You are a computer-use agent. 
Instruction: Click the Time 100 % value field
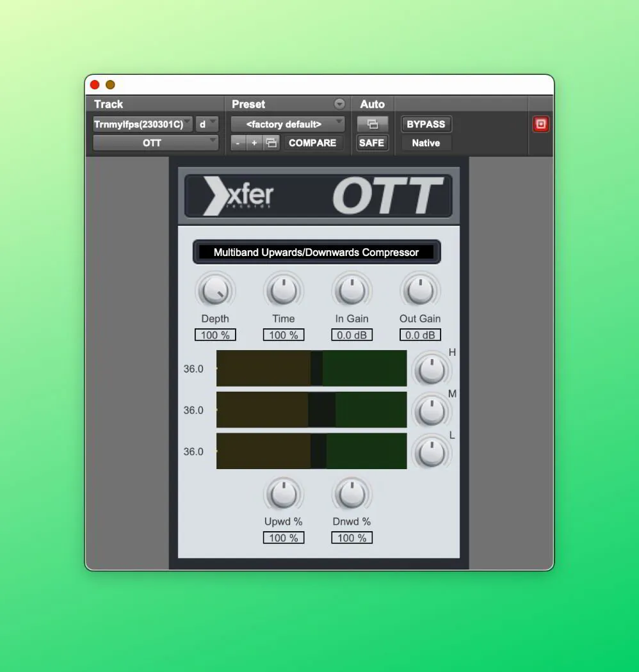click(x=284, y=335)
